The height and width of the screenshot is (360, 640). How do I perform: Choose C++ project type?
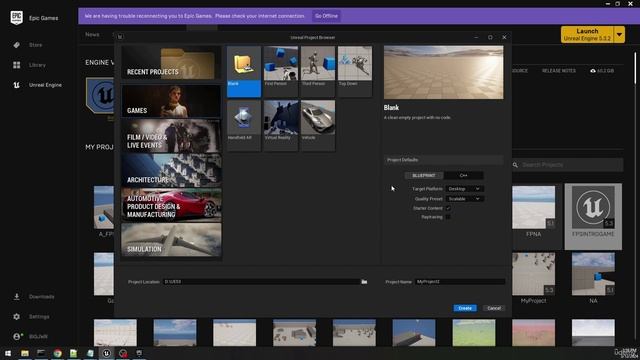pyautogui.click(x=463, y=176)
